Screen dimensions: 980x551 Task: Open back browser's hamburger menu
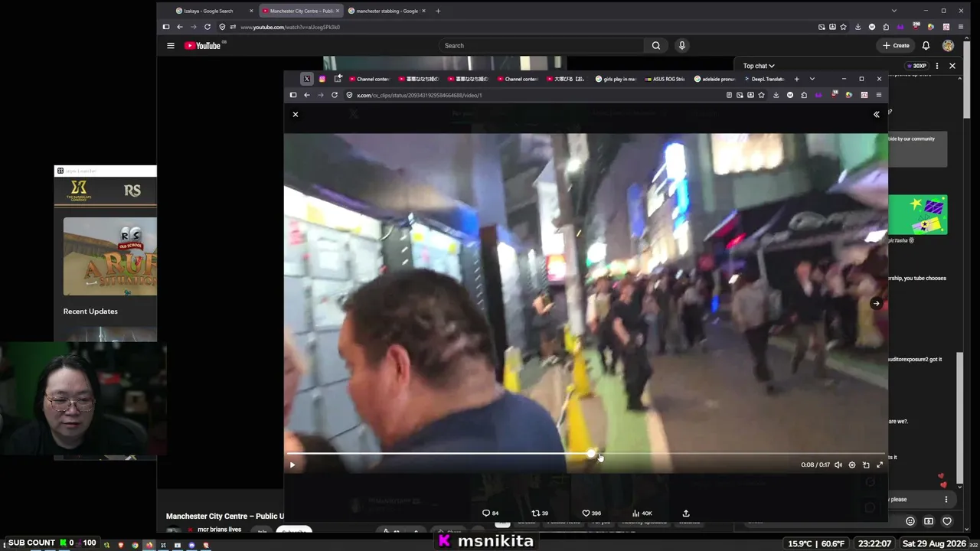pos(961,27)
